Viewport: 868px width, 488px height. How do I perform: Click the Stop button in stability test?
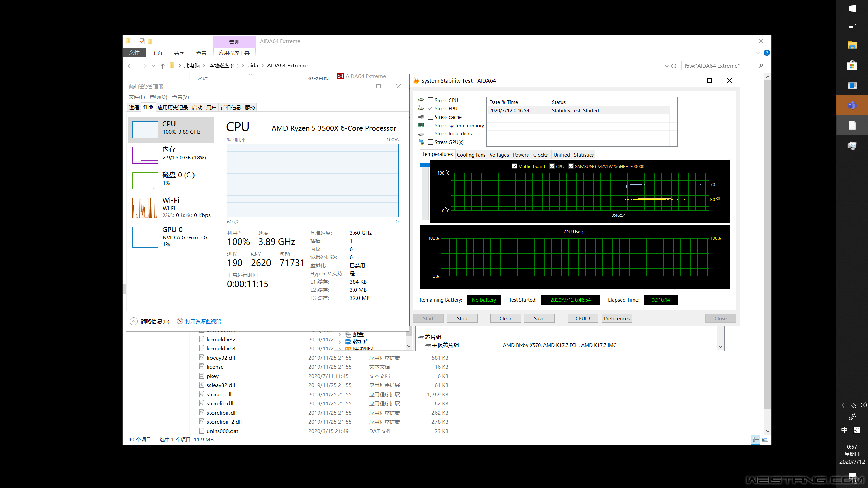point(462,318)
